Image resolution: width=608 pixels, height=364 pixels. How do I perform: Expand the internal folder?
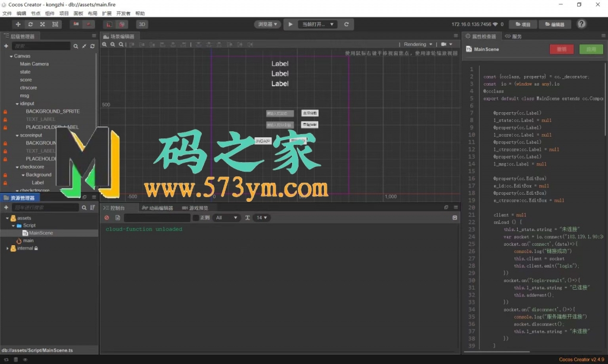tap(7, 248)
